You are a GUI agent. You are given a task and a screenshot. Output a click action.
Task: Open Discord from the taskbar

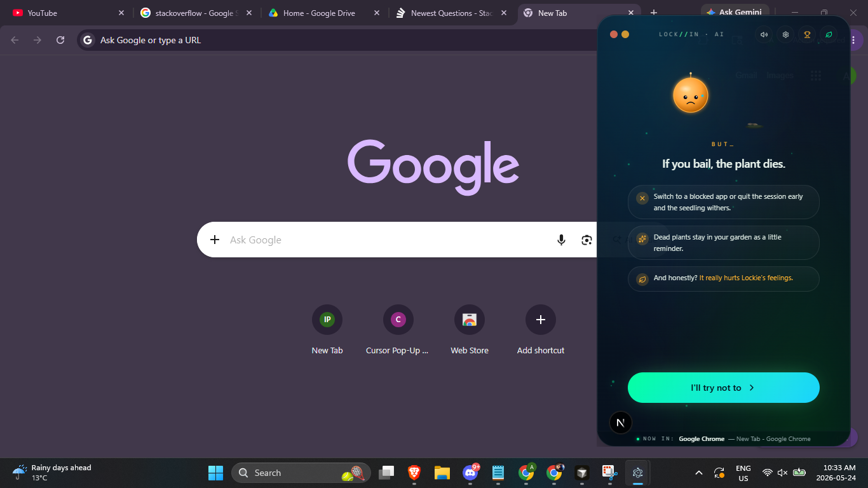(470, 473)
